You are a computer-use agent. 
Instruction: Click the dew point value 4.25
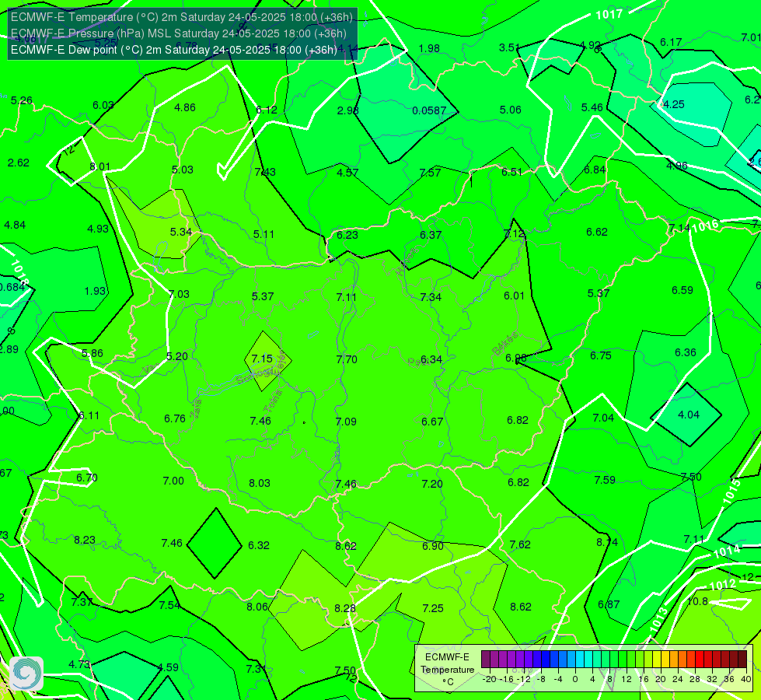click(674, 104)
